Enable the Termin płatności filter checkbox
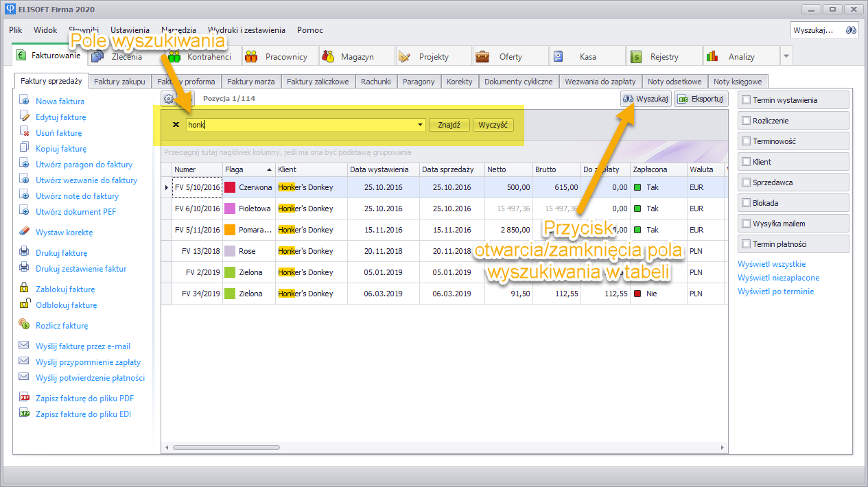Viewport: 868px width, 487px height. pos(746,244)
